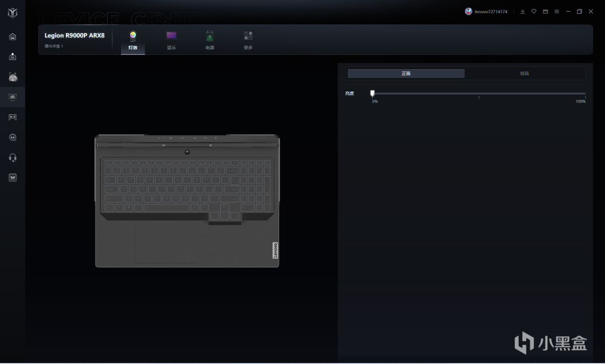Viewport: 605px width, 364px height.
Task: Click the 0% label under the slider
Action: point(375,102)
